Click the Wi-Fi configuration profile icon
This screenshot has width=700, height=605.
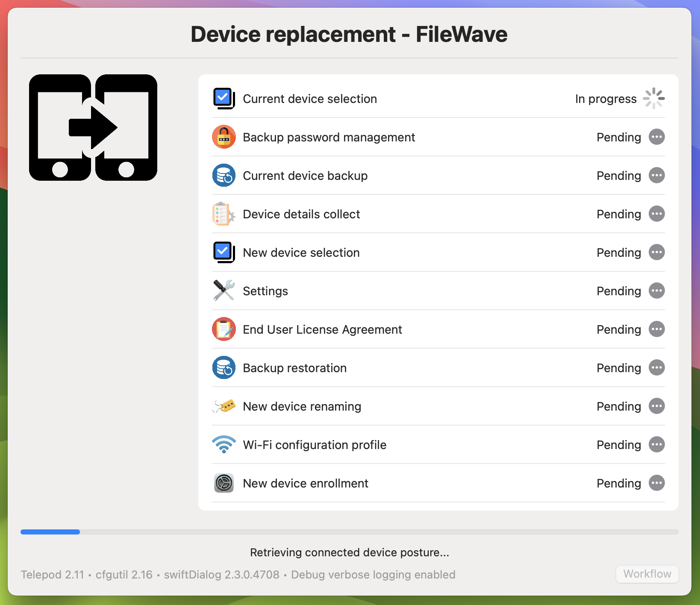pyautogui.click(x=224, y=444)
